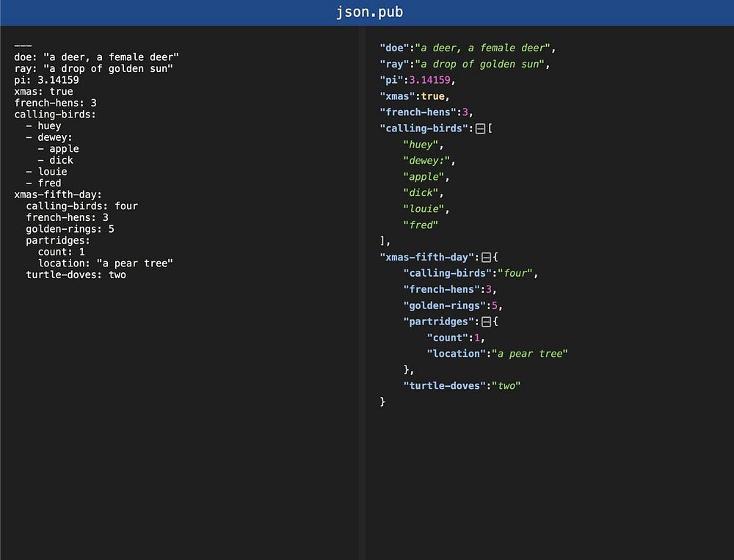The image size is (734, 560).
Task: Click the JSON value "a drop of golden sun"
Action: coord(479,64)
